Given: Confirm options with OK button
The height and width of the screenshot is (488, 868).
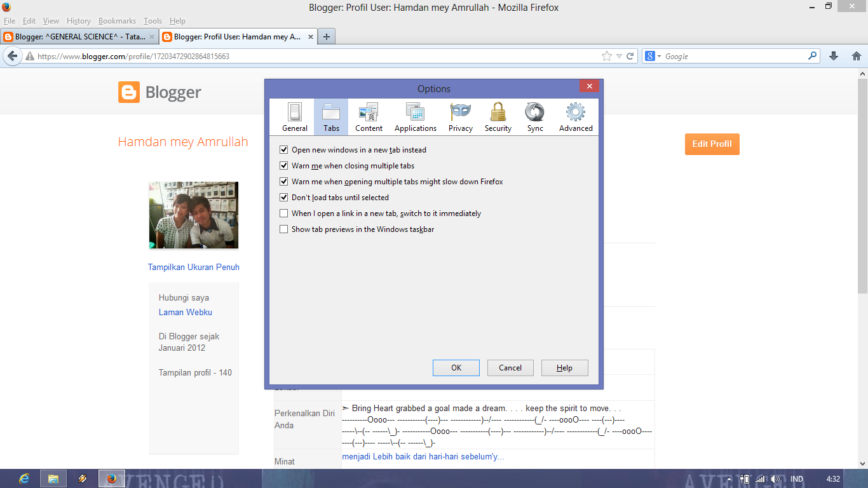Looking at the screenshot, I should coord(456,368).
